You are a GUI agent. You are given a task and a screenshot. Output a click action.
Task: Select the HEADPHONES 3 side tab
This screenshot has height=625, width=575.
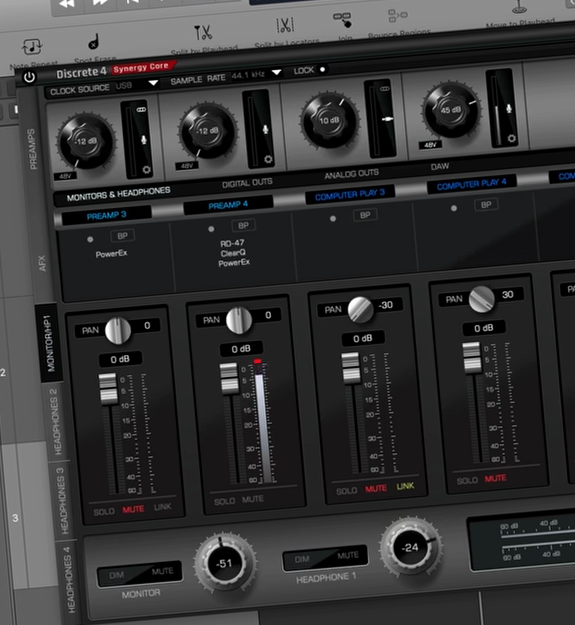[x=63, y=501]
